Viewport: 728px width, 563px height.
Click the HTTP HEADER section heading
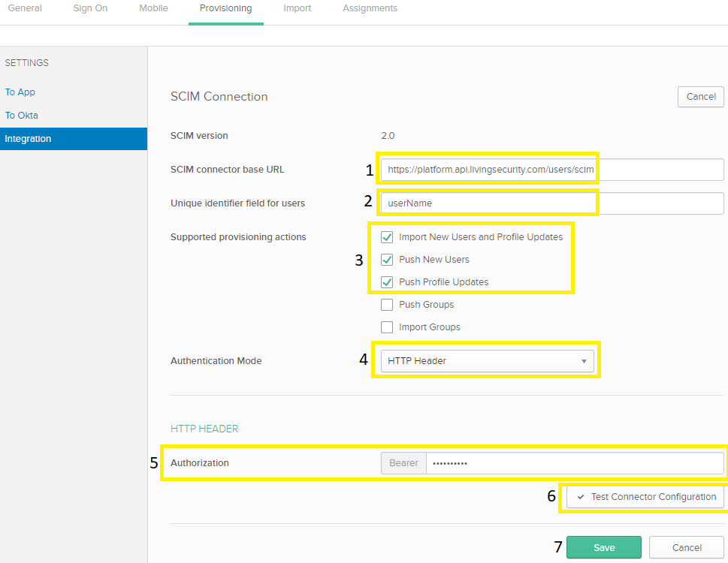click(x=204, y=429)
